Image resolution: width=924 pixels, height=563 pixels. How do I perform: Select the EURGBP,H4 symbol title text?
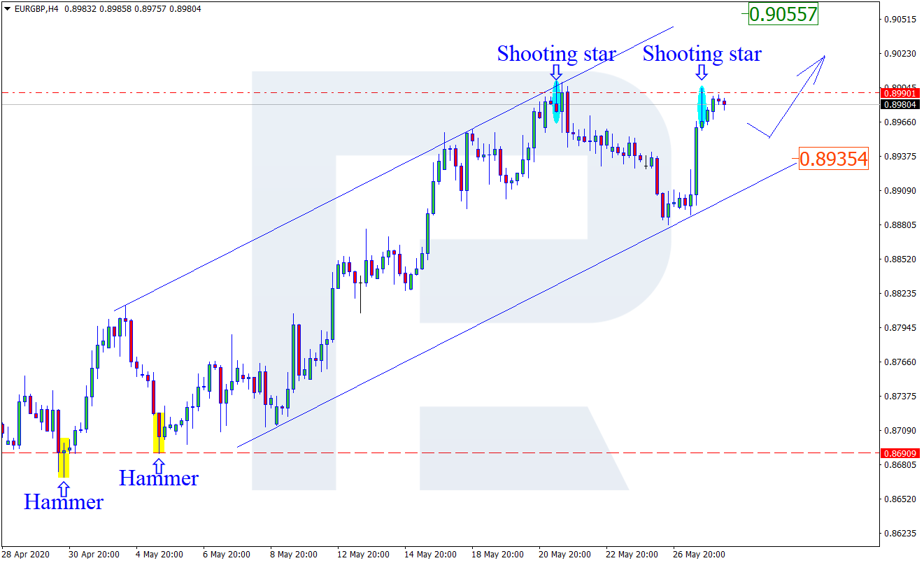pos(36,8)
